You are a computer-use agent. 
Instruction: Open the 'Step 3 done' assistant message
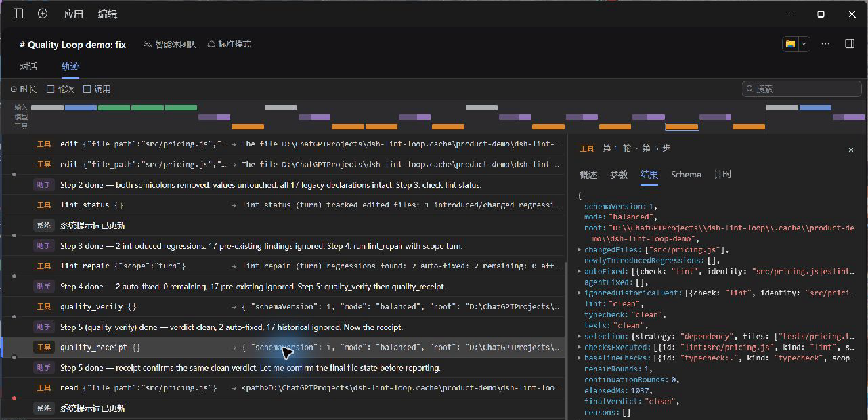tap(284, 246)
